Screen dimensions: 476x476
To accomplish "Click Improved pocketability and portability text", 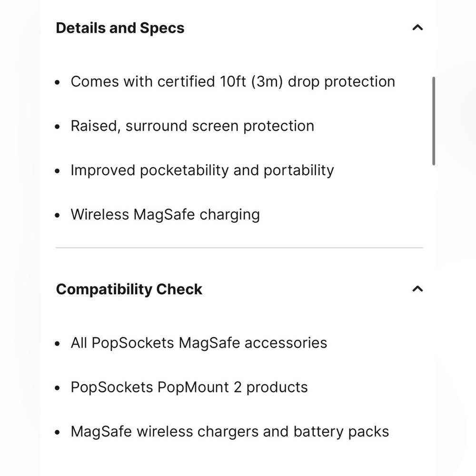I will (202, 170).
